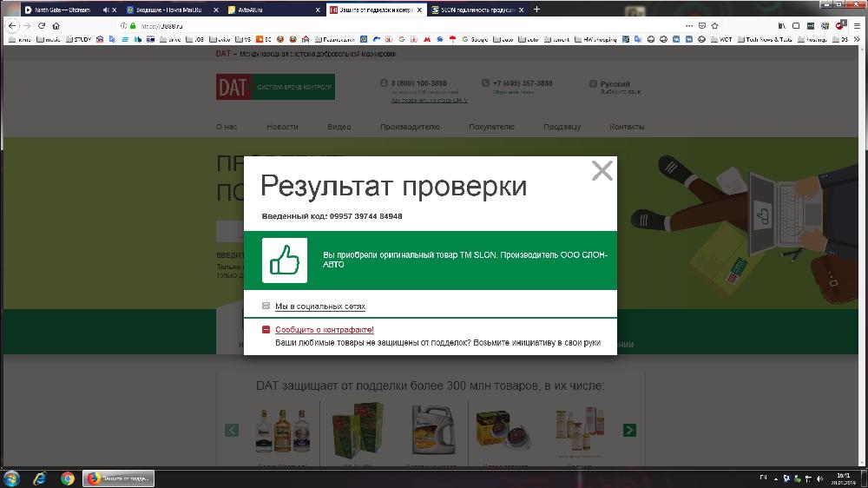Toggle the sidebar view icon

pyautogui.click(x=796, y=25)
